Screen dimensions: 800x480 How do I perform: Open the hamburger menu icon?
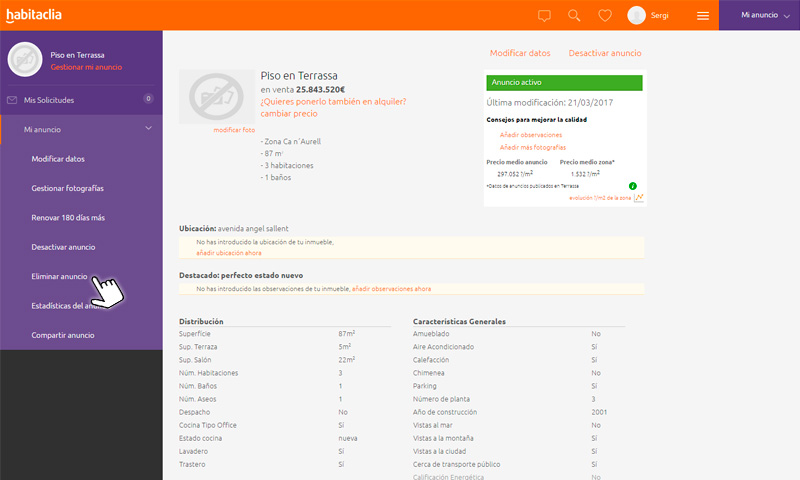703,16
